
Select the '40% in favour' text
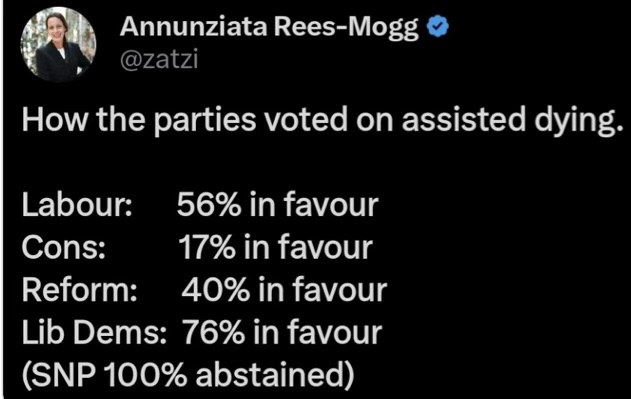(x=284, y=290)
